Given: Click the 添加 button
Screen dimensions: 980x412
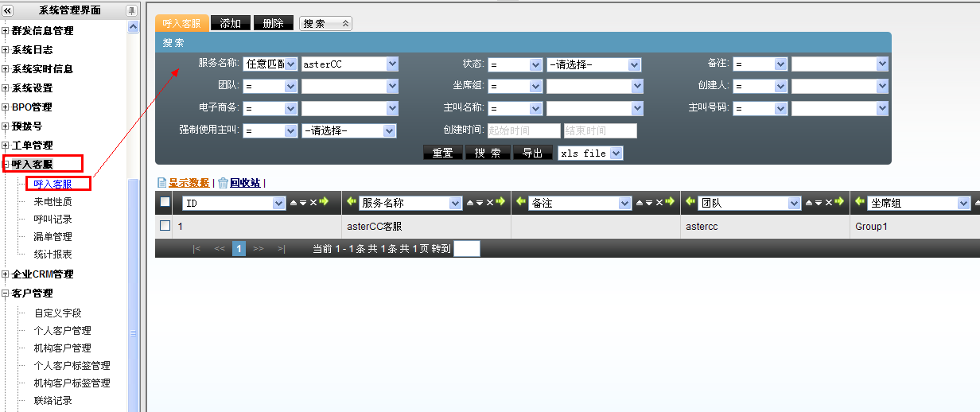Looking at the screenshot, I should tap(231, 24).
